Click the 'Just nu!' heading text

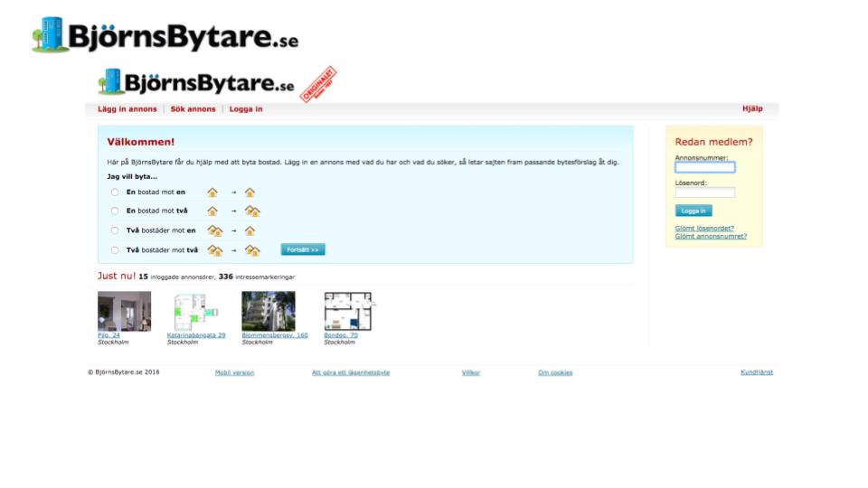point(117,276)
